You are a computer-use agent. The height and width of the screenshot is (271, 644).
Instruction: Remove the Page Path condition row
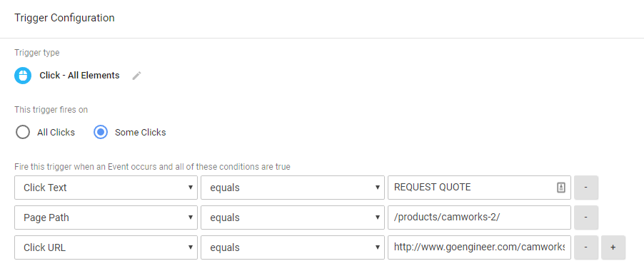coord(586,218)
